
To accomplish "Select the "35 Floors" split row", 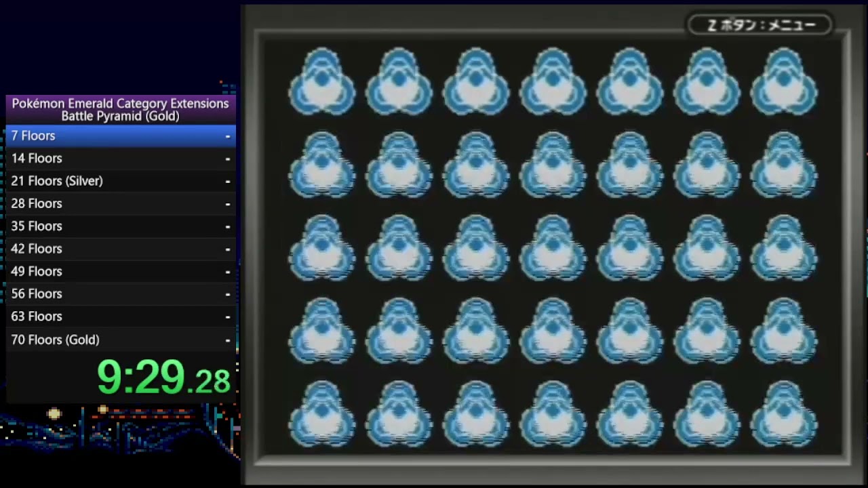I will 121,226.
